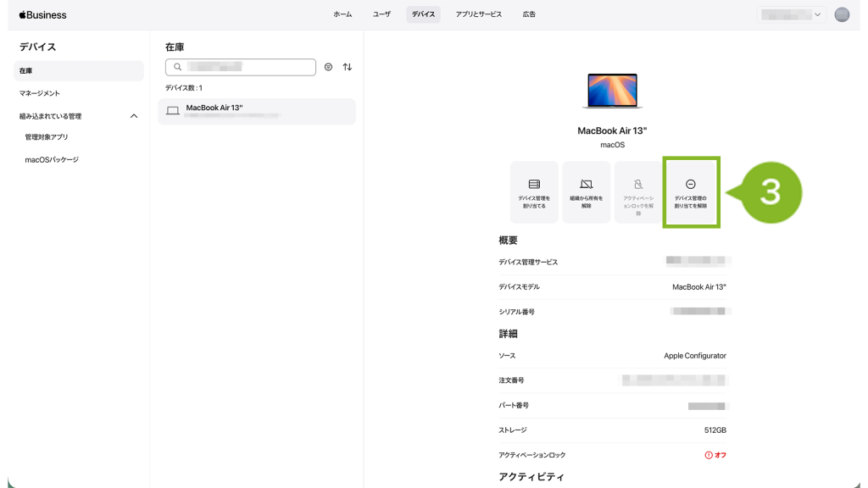The width and height of the screenshot is (868, 488).
Task: Click the device search input field
Action: point(246,67)
